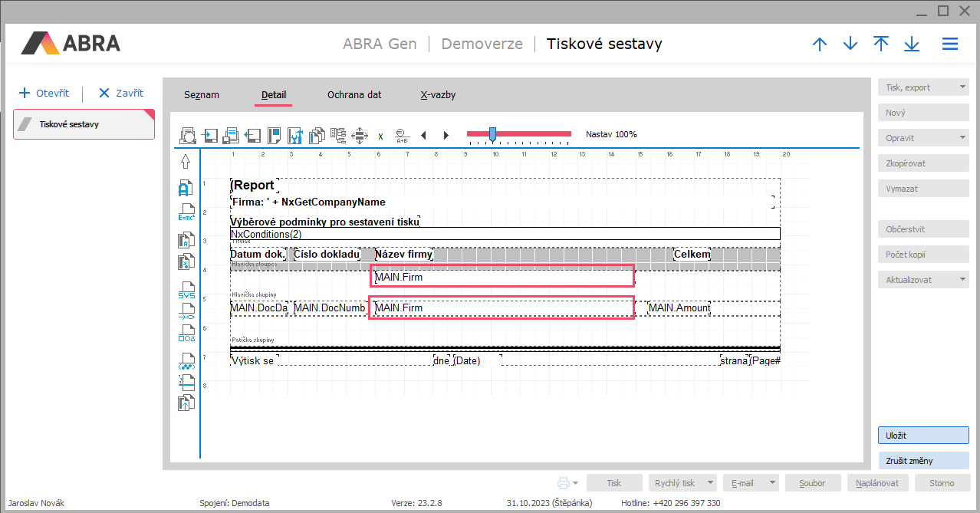Click 'Nastav 100%' zoom label
Image resolution: width=980 pixels, height=513 pixels.
611,134
